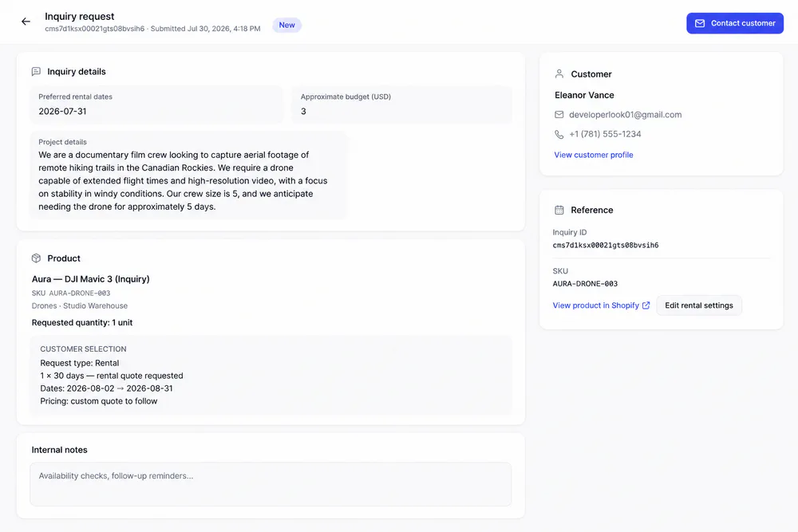The image size is (798, 532).
Task: Click the Reference calendar icon
Action: click(x=559, y=210)
